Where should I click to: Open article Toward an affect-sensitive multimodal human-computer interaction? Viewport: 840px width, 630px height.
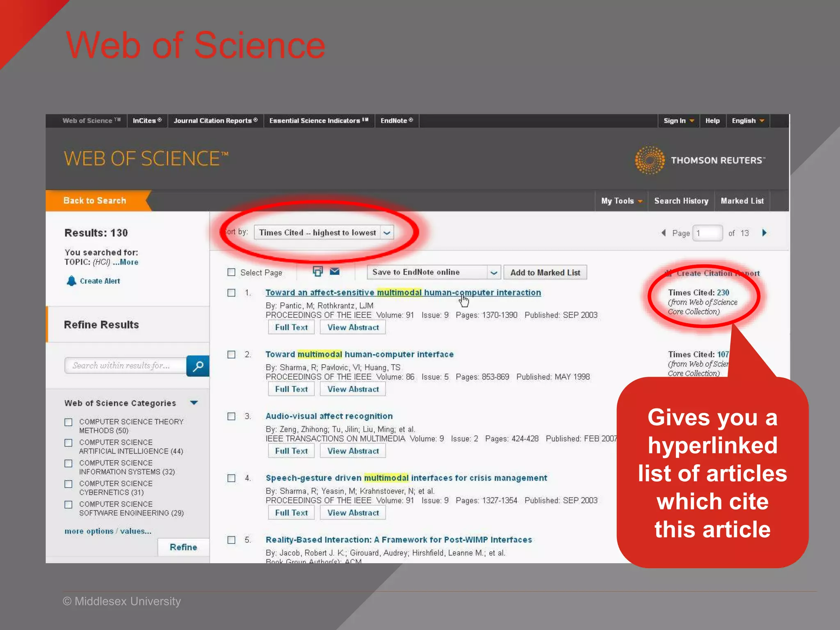point(403,292)
